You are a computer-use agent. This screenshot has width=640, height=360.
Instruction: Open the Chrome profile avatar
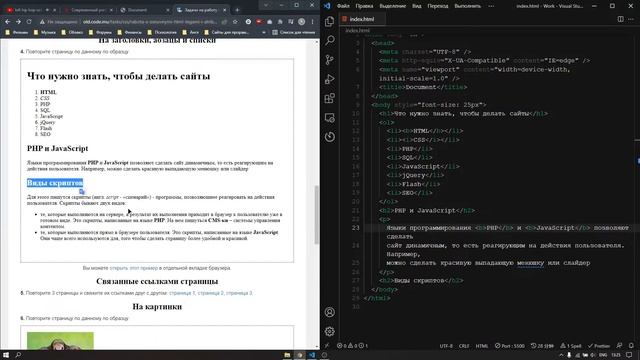coord(302,22)
